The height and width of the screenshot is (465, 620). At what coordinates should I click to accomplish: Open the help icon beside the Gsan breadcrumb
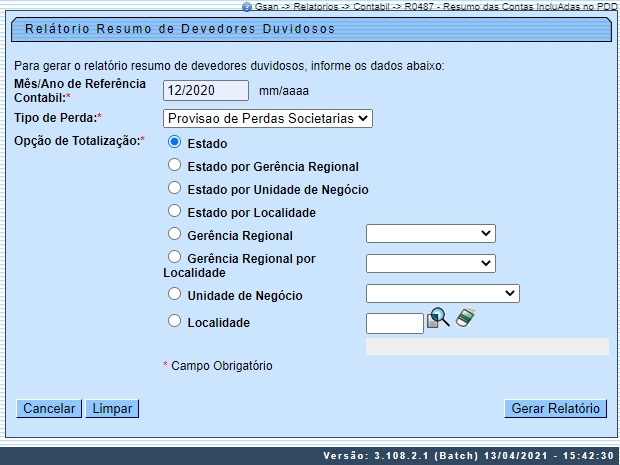(x=247, y=7)
